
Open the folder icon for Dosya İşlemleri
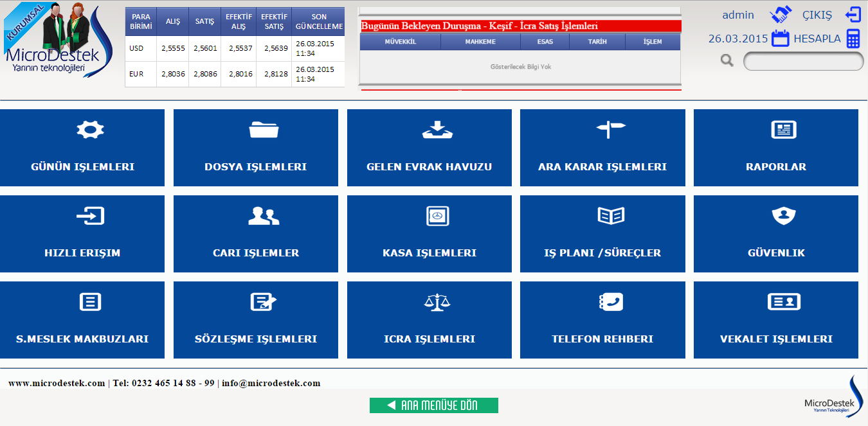click(264, 130)
